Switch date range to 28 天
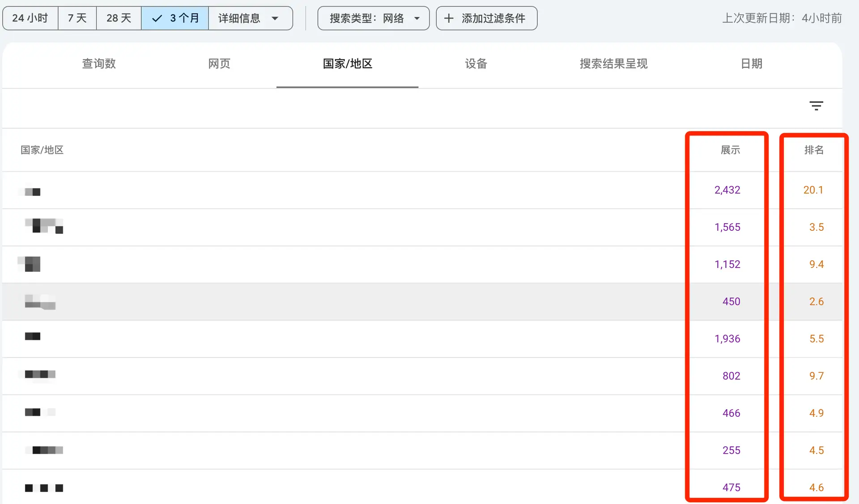This screenshot has height=504, width=859. [119, 18]
